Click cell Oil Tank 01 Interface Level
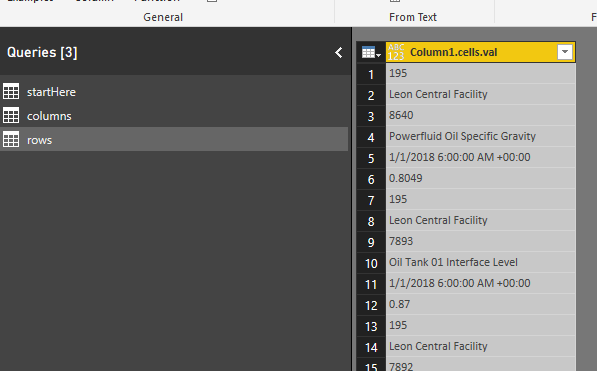This screenshot has height=371, width=597. (480, 262)
